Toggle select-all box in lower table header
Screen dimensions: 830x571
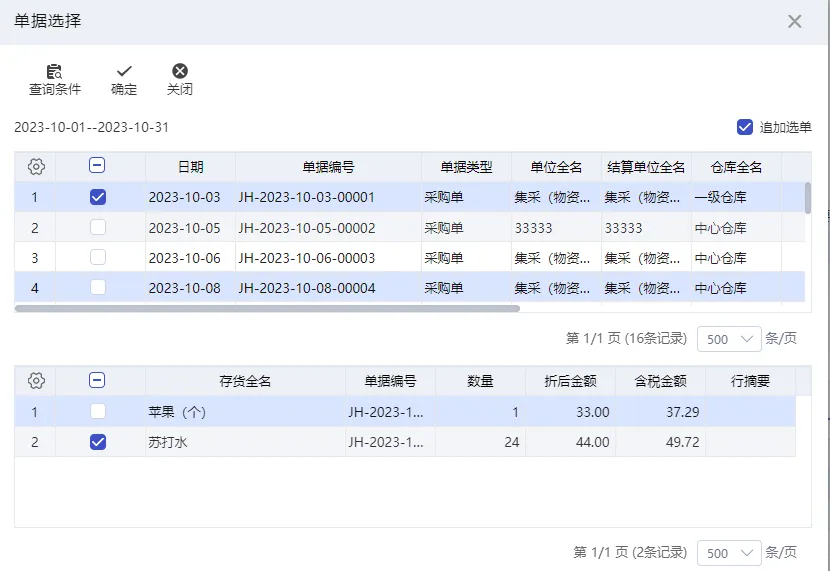pyautogui.click(x=97, y=380)
